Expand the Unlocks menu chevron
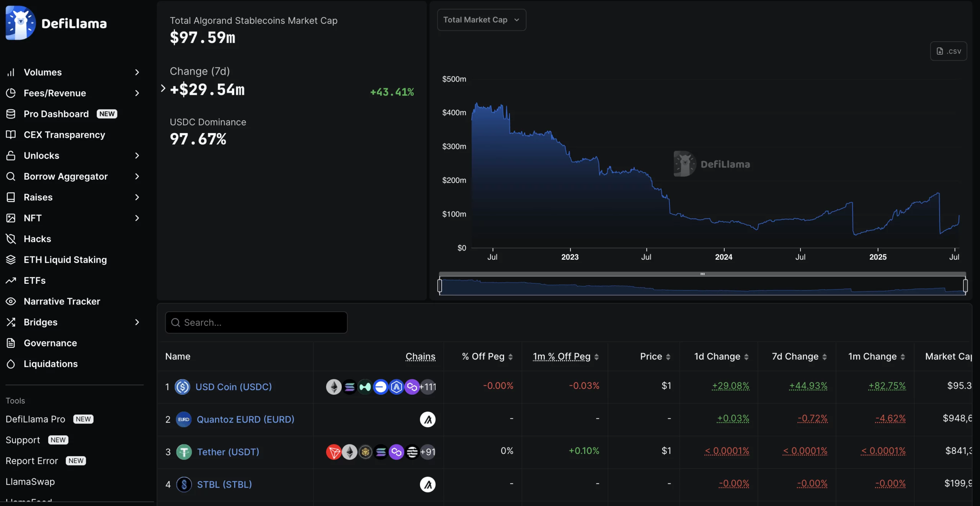 coord(137,156)
